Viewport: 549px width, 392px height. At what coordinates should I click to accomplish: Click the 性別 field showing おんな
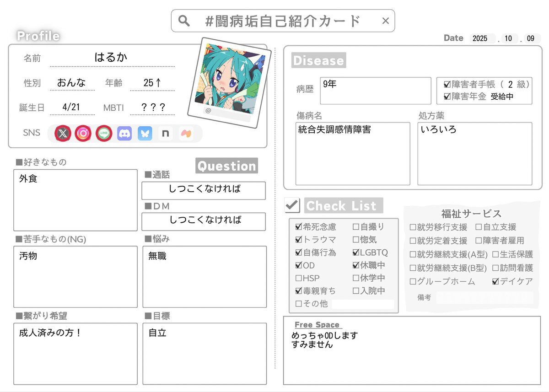click(x=71, y=83)
